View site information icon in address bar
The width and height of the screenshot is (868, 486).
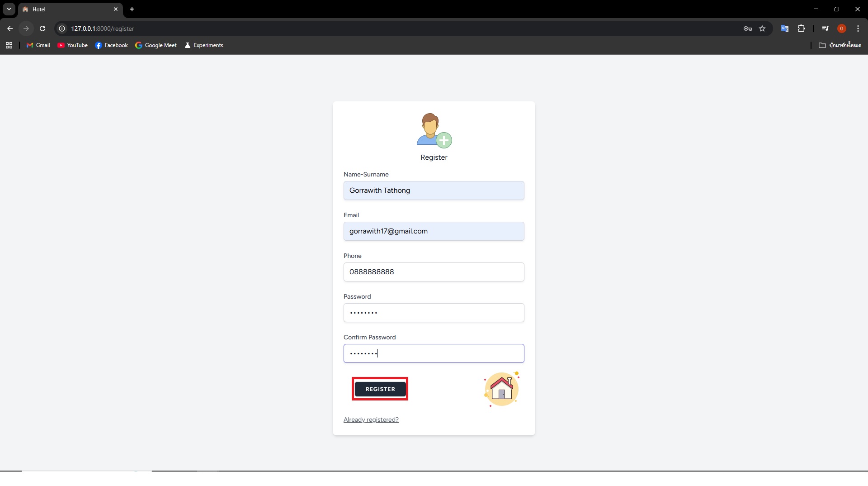[x=62, y=29]
